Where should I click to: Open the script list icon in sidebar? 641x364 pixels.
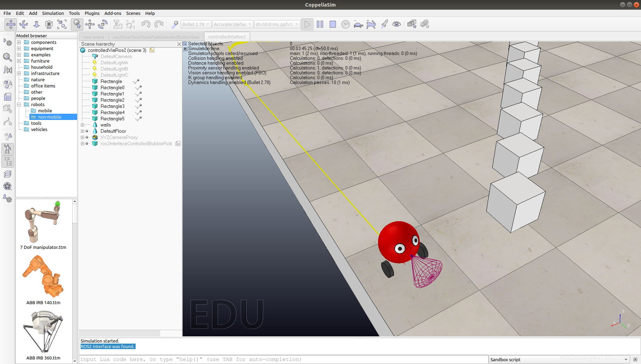coord(8,97)
